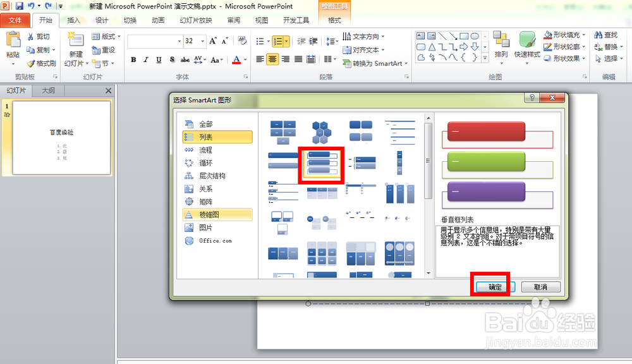632x364 pixels.
Task: Open 文字方向 (Text Direction) options
Action: tap(365, 36)
